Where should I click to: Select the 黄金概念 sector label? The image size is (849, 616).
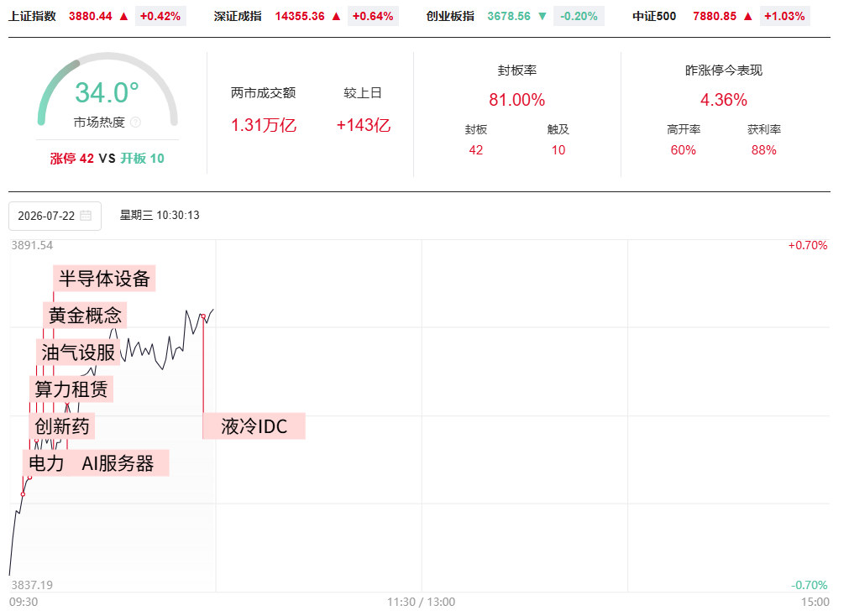point(85,315)
